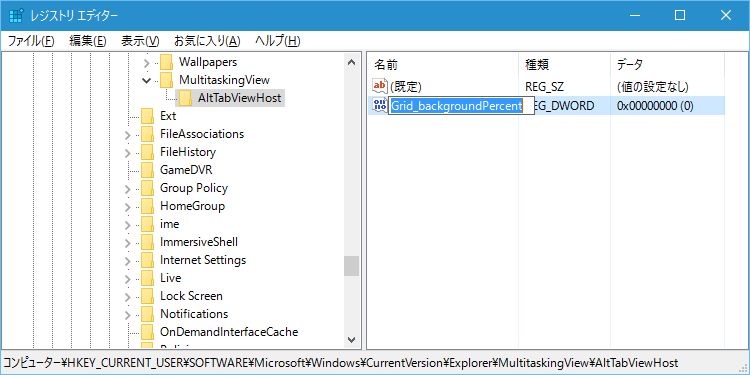This screenshot has width=750, height=375.
Task: Select the AltTabViewHost folder icon
Action: pos(185,98)
